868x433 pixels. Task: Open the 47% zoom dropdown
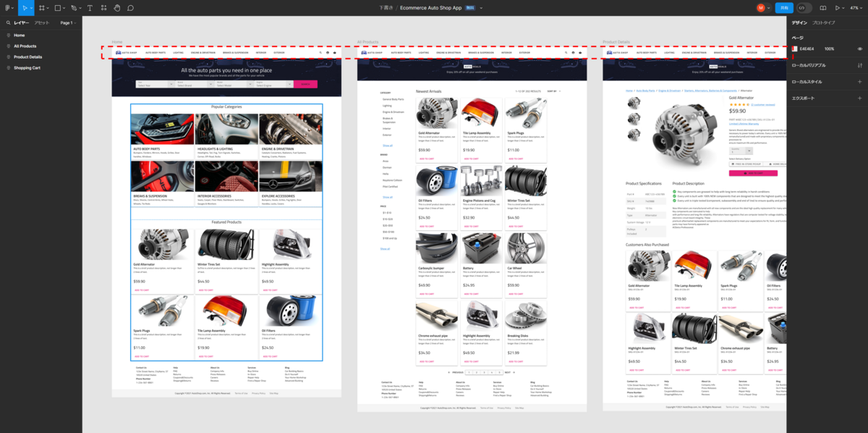pos(856,7)
